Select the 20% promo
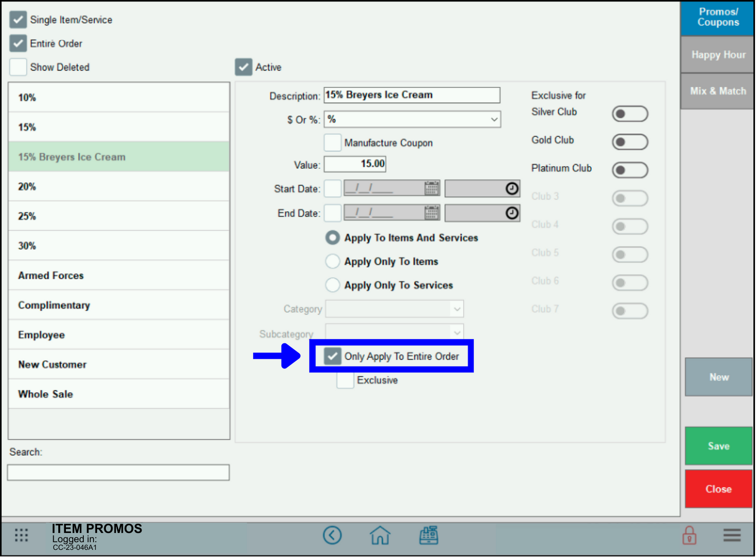This screenshot has width=756, height=558. pos(119,186)
